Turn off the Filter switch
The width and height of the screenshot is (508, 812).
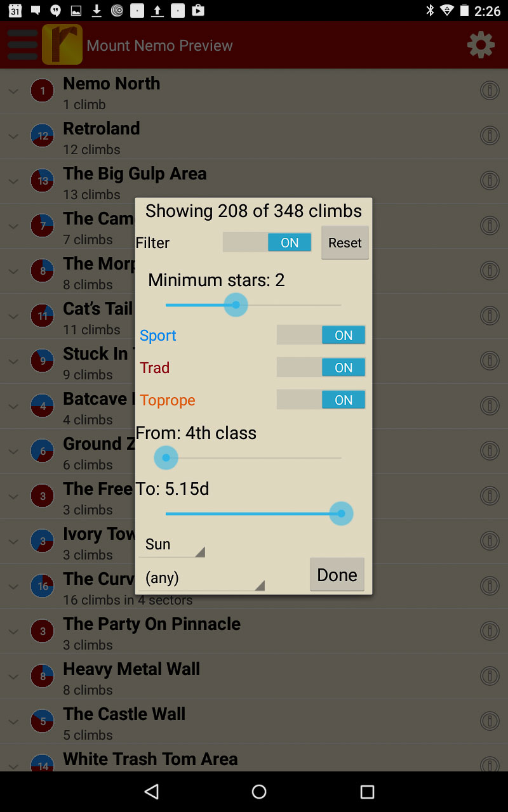267,242
